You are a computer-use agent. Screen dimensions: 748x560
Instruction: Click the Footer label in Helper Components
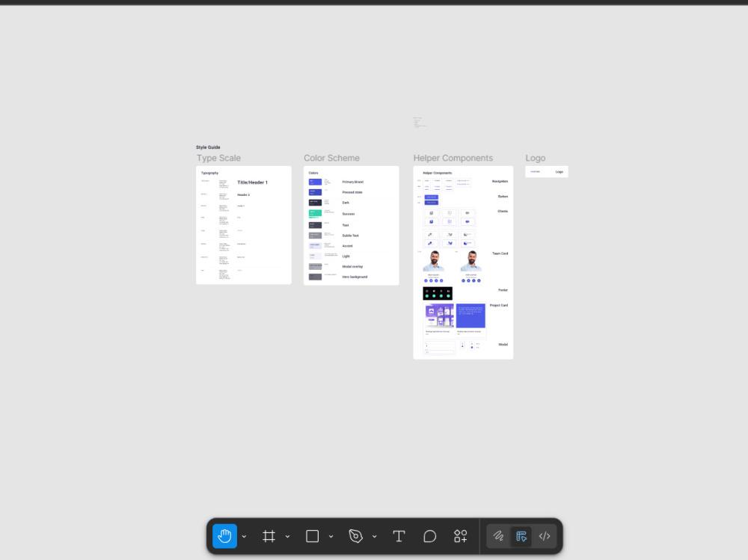(x=503, y=290)
